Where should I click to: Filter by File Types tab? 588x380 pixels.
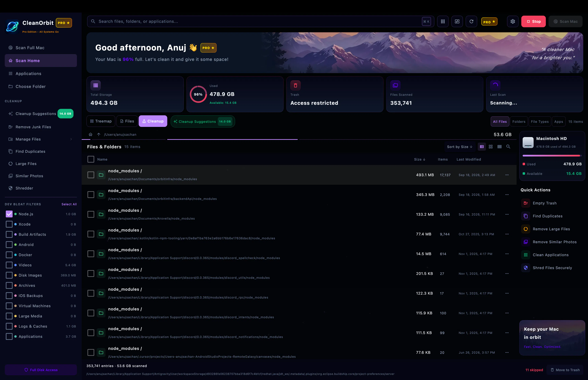click(x=540, y=122)
